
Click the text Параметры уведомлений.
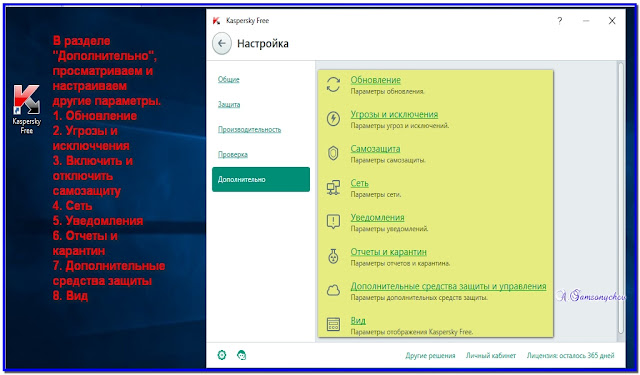(x=389, y=229)
